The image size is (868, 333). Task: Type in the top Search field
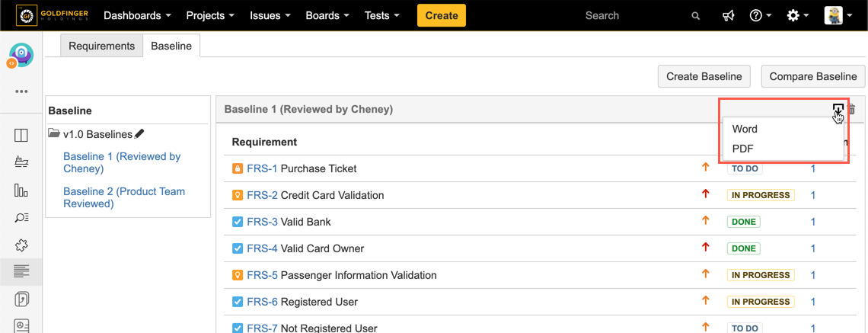(632, 16)
